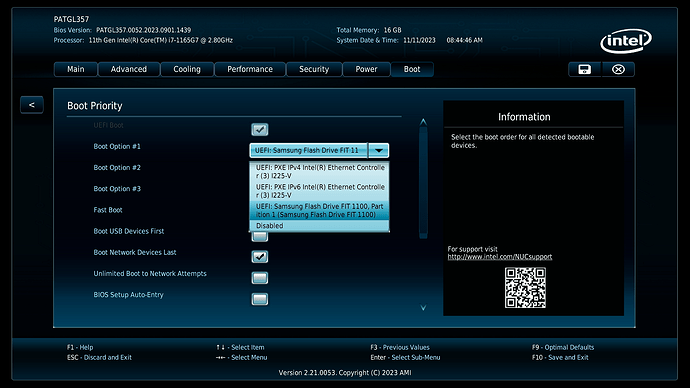The image size is (690, 388).
Task: Click the Boot USB Devices First label
Action: [128, 231]
